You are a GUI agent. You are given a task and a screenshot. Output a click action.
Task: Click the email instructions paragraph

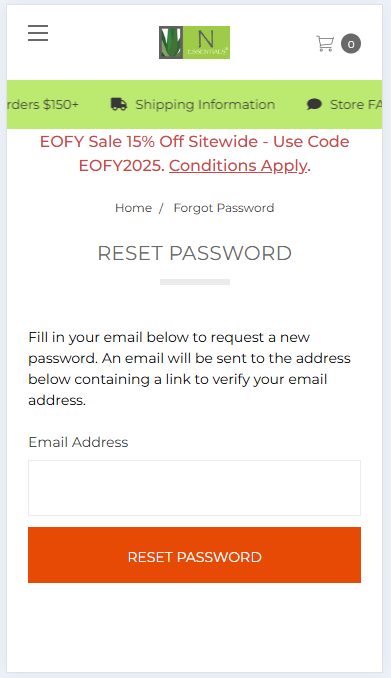tap(189, 368)
